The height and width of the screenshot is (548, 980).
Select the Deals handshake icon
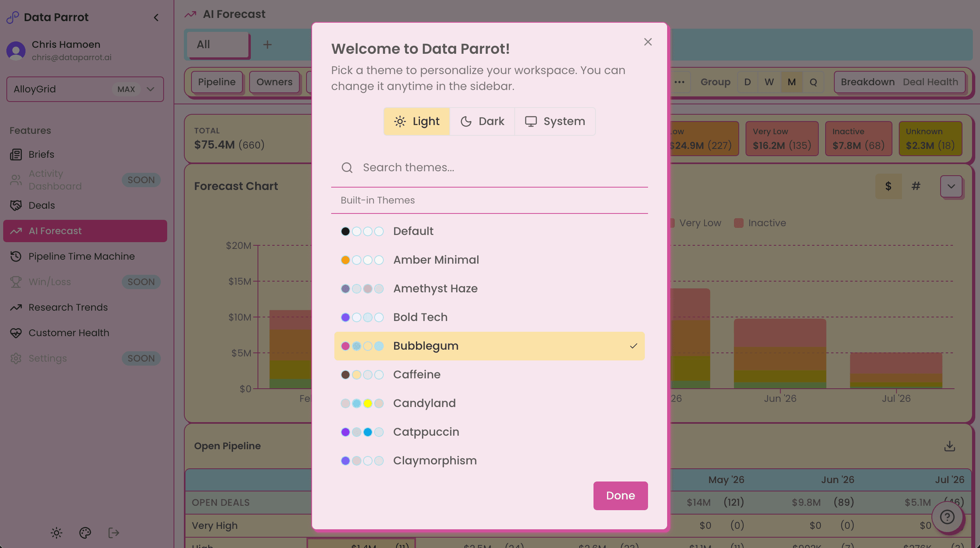pos(16,205)
